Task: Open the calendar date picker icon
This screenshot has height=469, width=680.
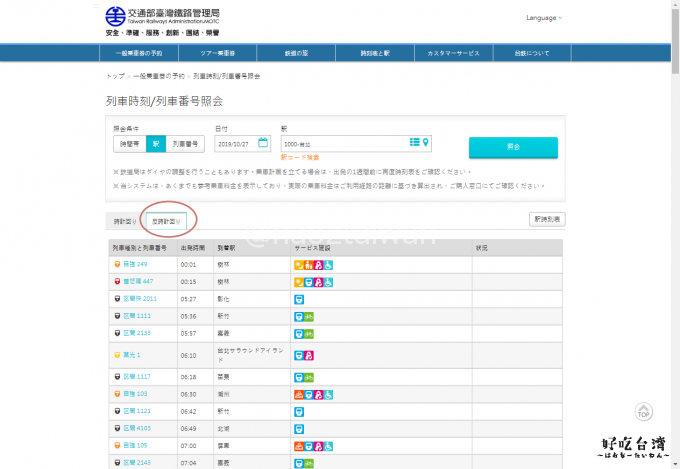Action: point(263,143)
